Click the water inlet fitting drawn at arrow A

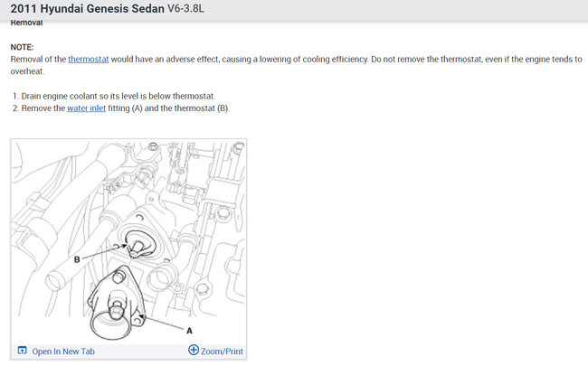click(114, 304)
